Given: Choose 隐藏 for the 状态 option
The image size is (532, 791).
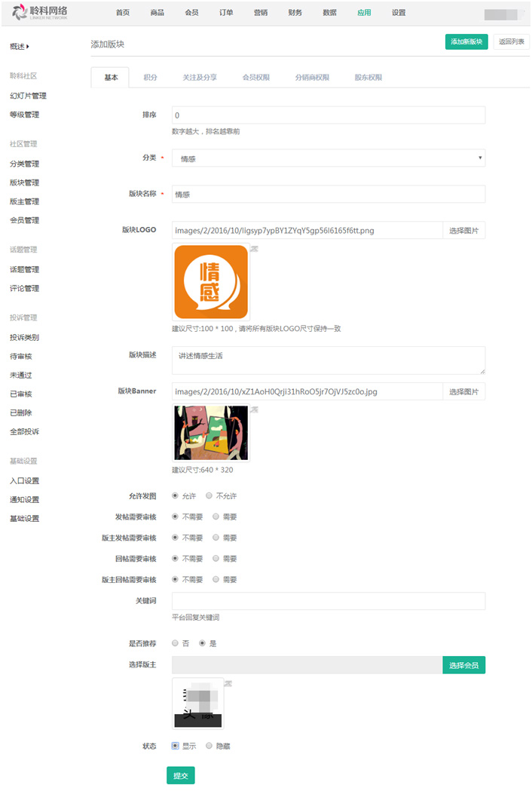Looking at the screenshot, I should [x=209, y=746].
